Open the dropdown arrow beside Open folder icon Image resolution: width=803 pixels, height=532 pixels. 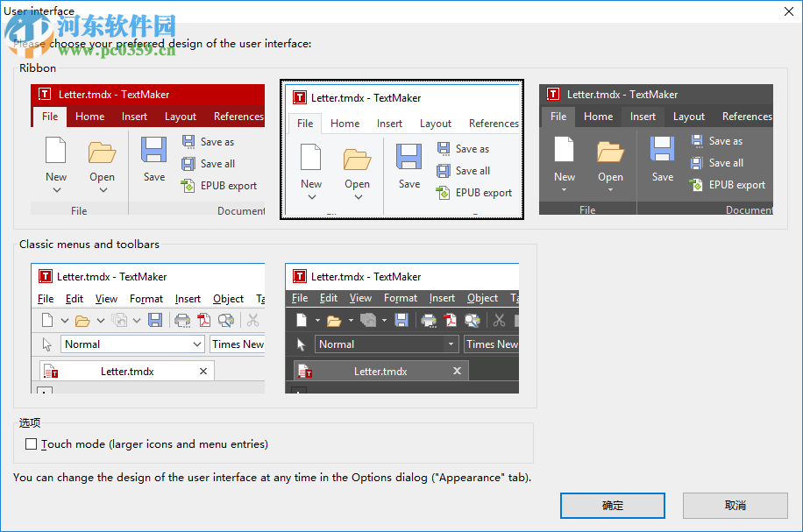101,319
